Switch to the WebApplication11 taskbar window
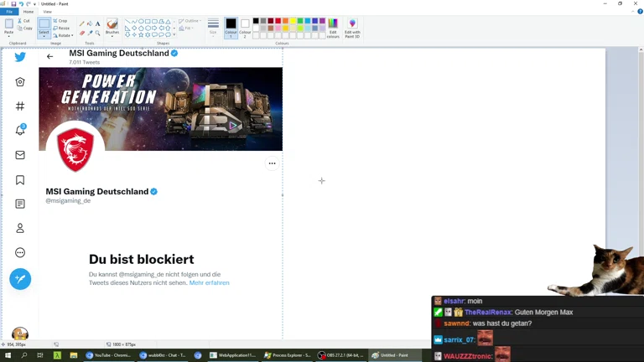The width and height of the screenshot is (644, 362). point(233,355)
